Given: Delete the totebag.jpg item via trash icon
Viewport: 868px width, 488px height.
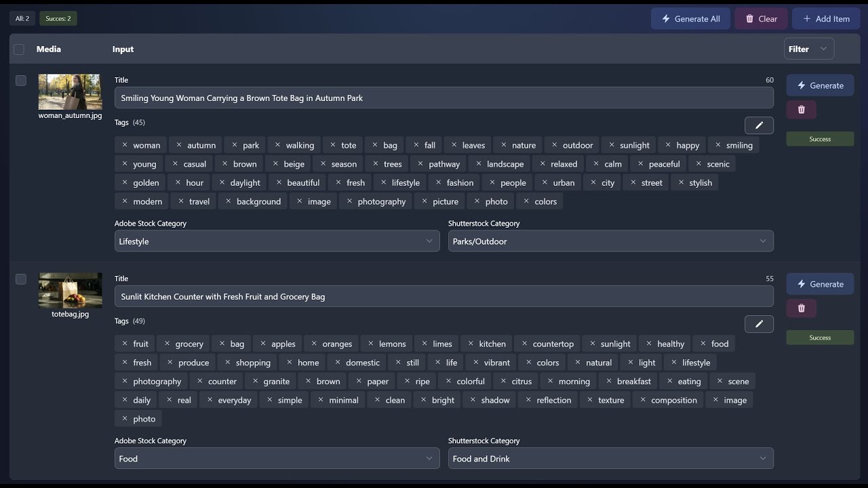Looking at the screenshot, I should point(801,308).
